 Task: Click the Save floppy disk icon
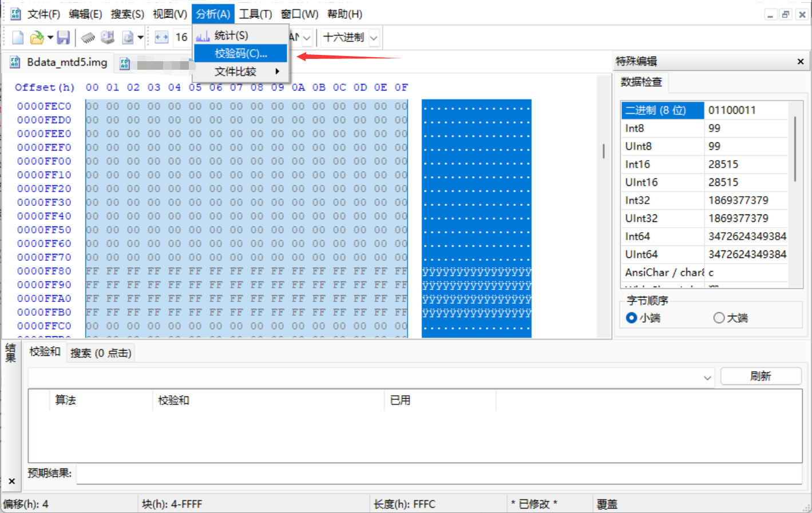click(x=63, y=38)
